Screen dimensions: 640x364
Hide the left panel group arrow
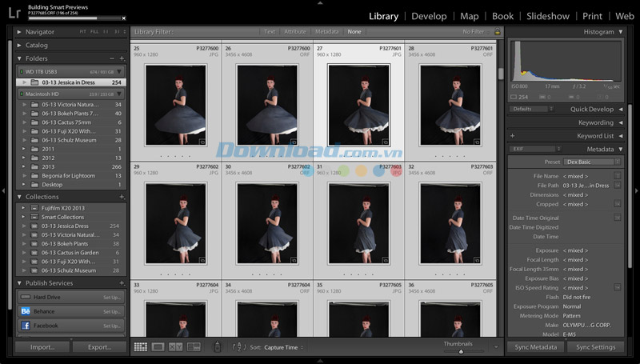coord(3,190)
